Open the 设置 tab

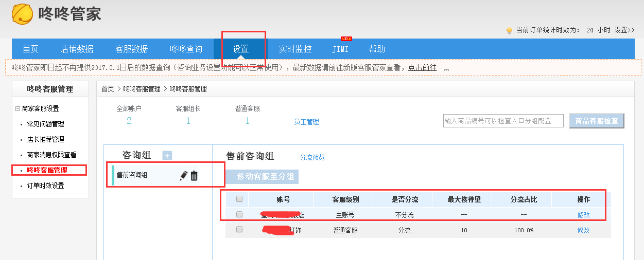[241, 49]
